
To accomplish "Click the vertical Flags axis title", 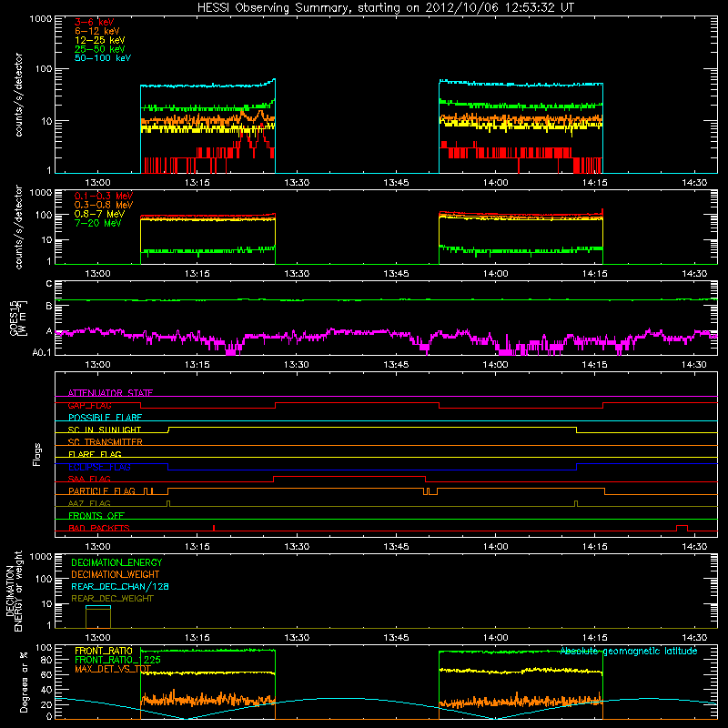I will 37,454.
